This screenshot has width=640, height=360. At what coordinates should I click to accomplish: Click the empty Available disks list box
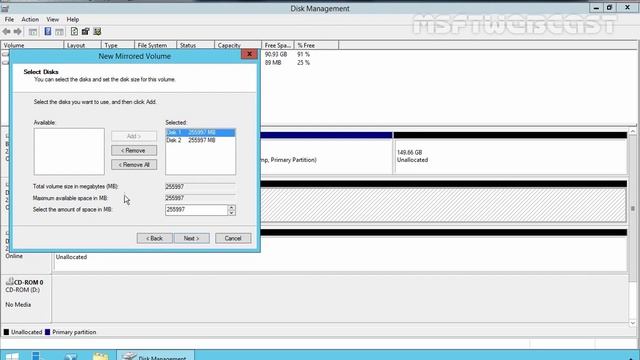[69, 151]
